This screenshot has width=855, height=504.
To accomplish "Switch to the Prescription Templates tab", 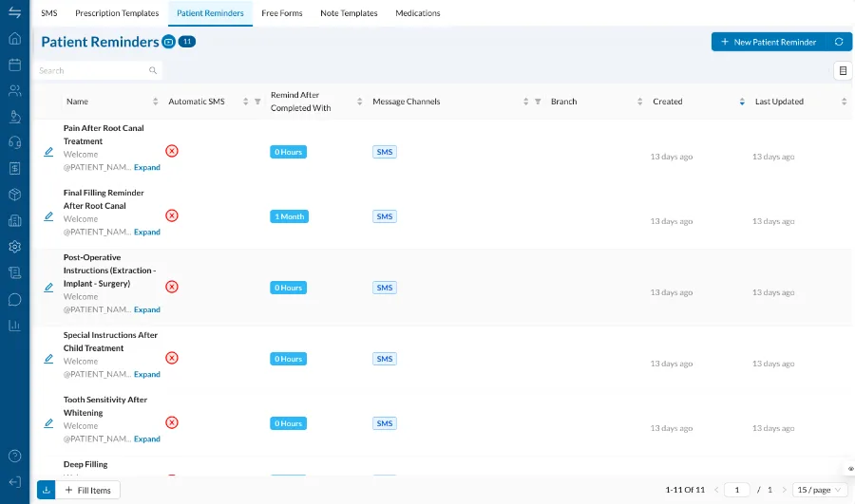I will point(117,13).
